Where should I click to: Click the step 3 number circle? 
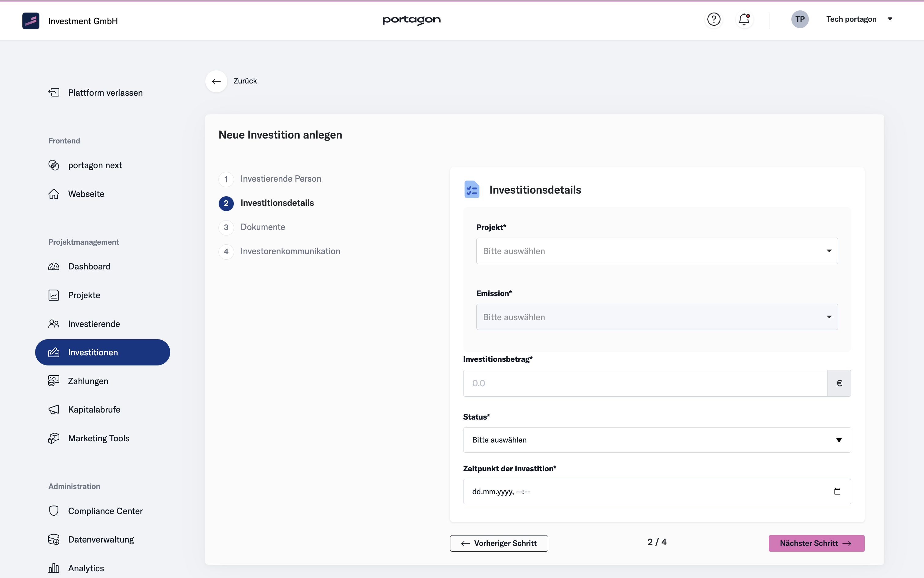coord(226,227)
